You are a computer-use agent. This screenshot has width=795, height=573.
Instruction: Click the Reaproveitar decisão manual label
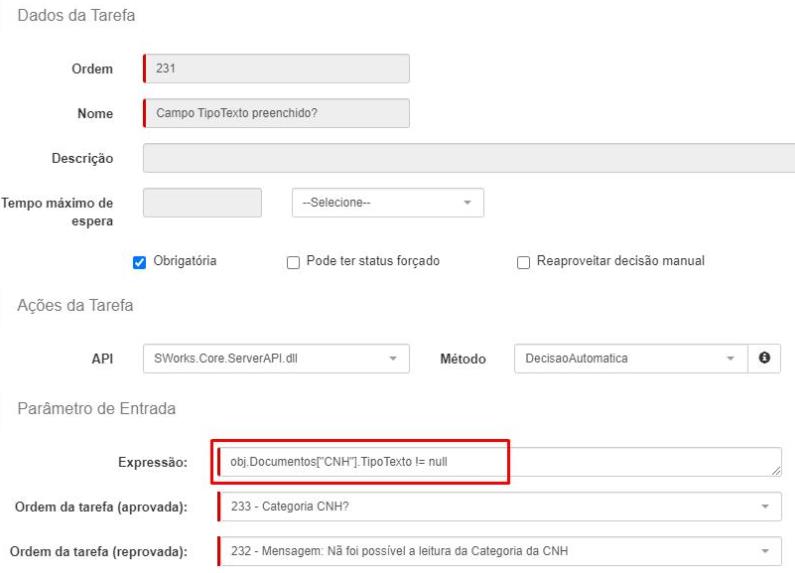point(621,261)
